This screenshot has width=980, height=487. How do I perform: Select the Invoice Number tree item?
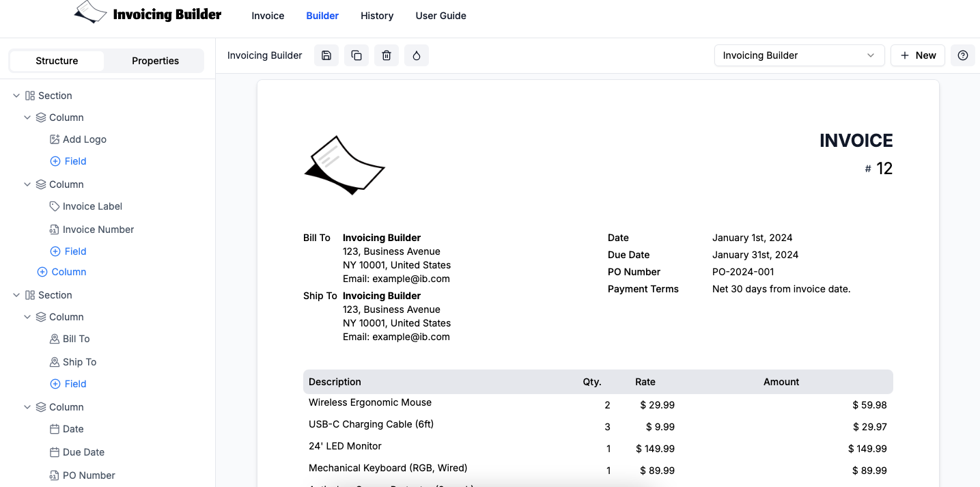point(92,229)
